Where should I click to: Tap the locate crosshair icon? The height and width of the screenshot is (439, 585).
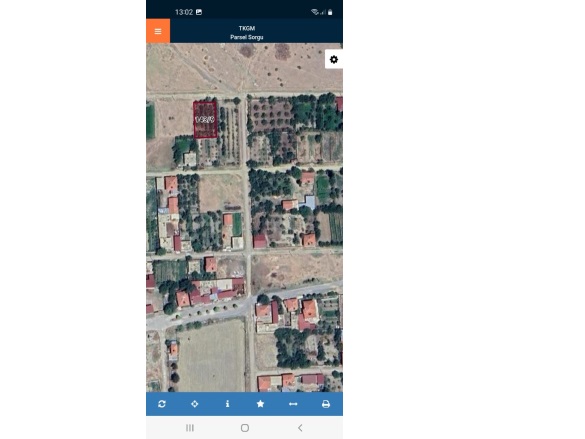tap(195, 404)
